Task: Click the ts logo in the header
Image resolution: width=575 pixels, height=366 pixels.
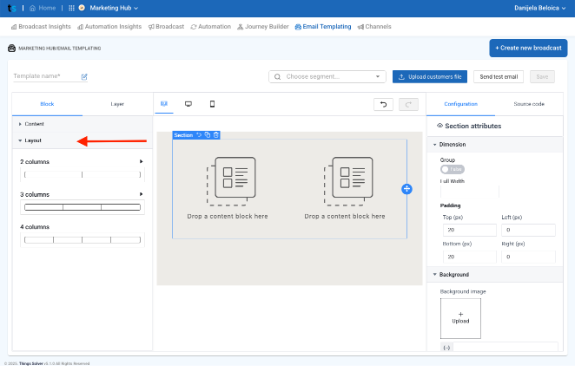Action: tap(12, 8)
